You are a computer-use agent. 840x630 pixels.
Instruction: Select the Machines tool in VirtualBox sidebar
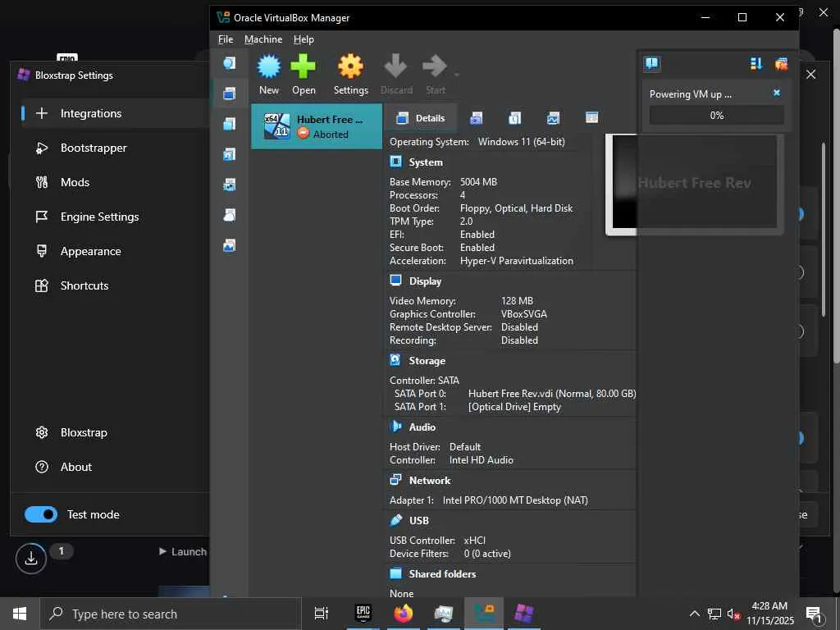click(x=230, y=94)
